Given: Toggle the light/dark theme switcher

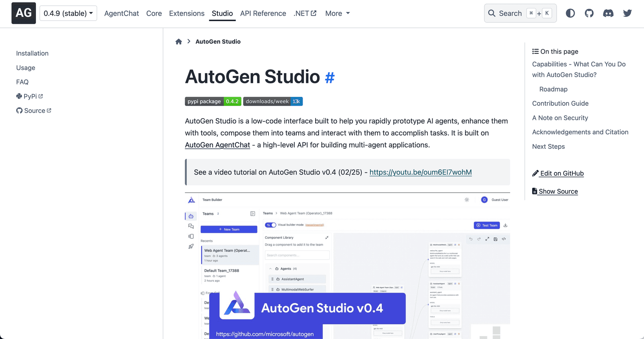Looking at the screenshot, I should (570, 13).
